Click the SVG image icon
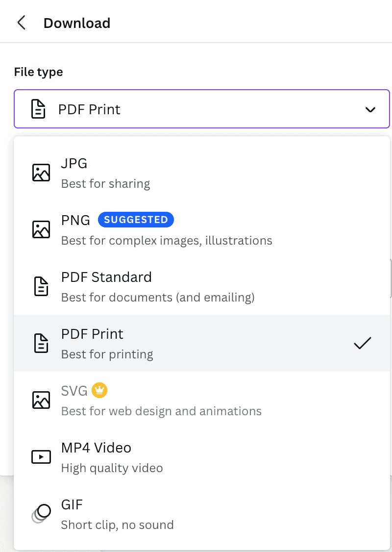 point(41,400)
